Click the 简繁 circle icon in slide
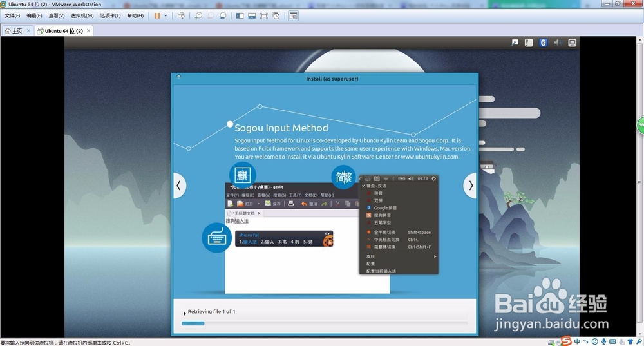 (343, 178)
